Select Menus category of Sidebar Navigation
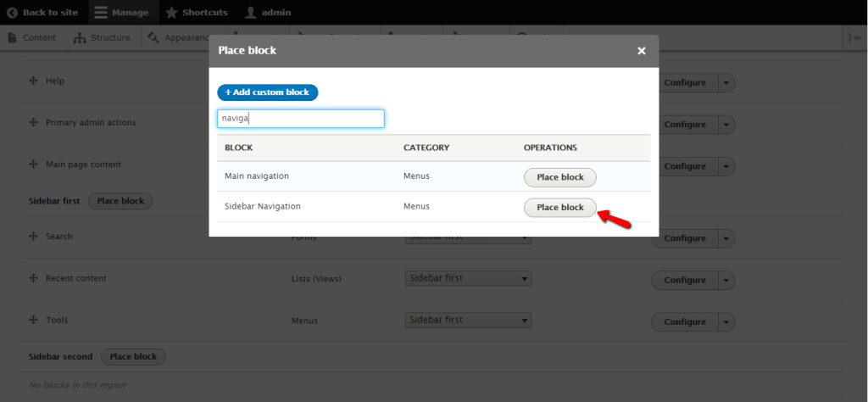 pyautogui.click(x=416, y=206)
